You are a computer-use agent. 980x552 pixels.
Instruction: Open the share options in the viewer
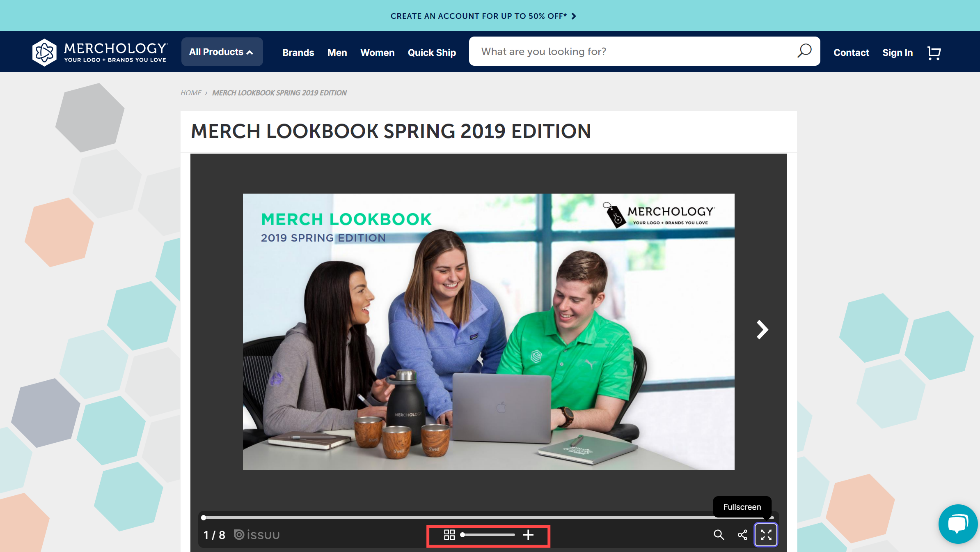pyautogui.click(x=742, y=535)
